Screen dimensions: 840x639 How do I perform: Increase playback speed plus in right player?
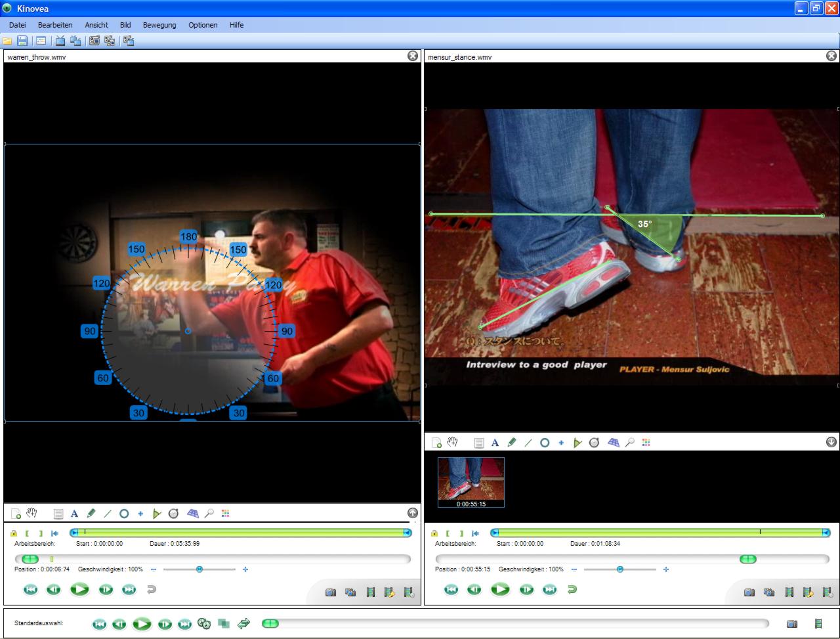point(666,569)
